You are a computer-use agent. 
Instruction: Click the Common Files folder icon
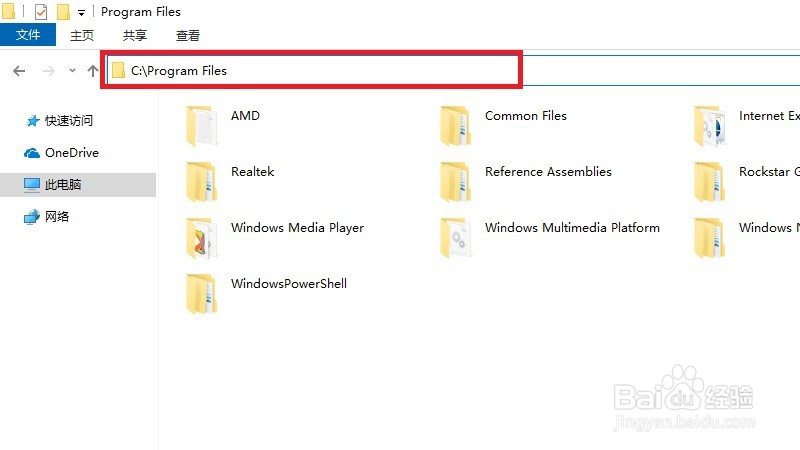pyautogui.click(x=456, y=126)
